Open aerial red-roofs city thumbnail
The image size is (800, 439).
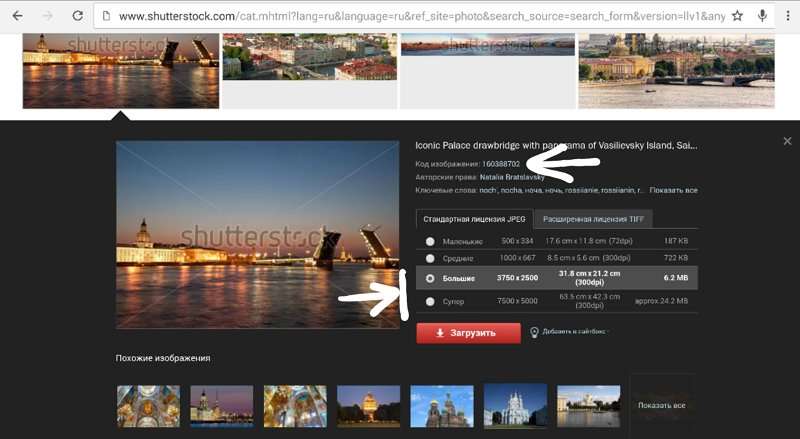click(x=310, y=57)
